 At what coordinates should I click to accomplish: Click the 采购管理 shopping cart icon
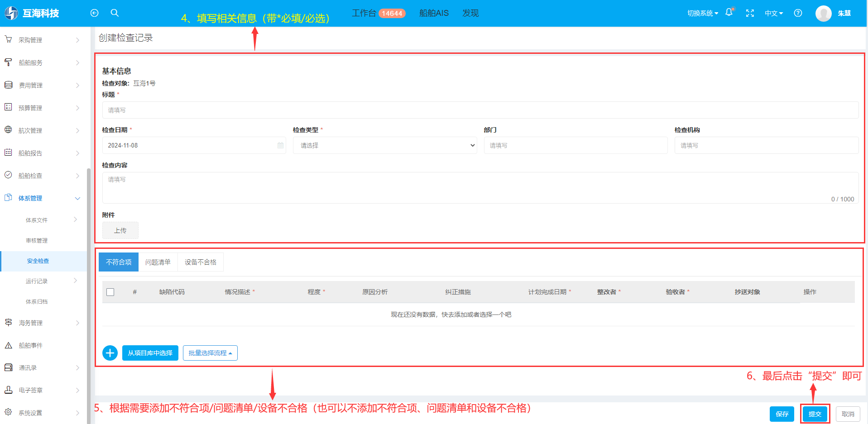click(8, 39)
